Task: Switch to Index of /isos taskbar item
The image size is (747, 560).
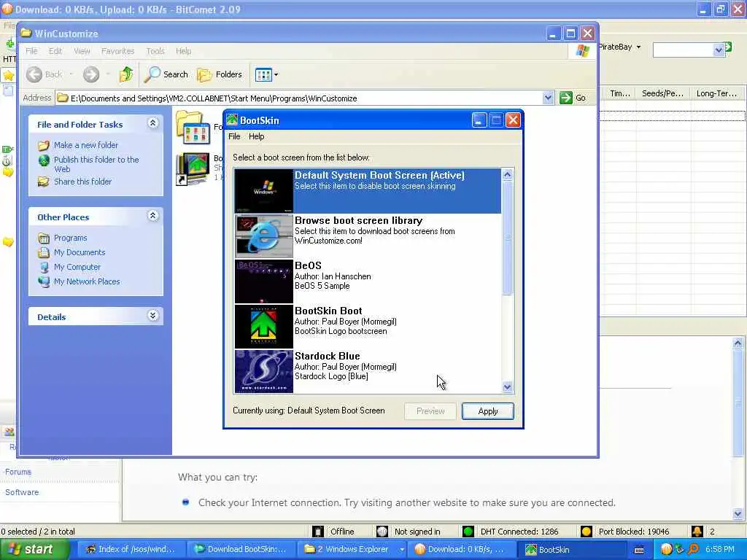Action: point(131,550)
